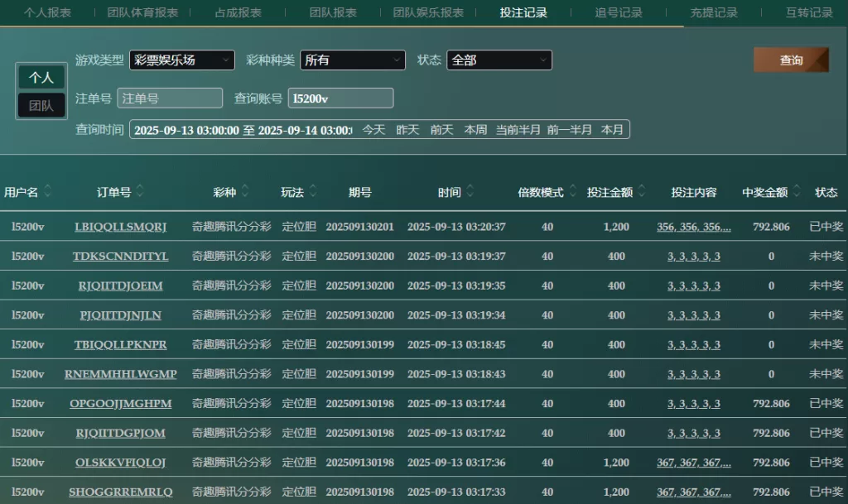Select 本周 date range shortcut
848x504 pixels.
click(475, 130)
